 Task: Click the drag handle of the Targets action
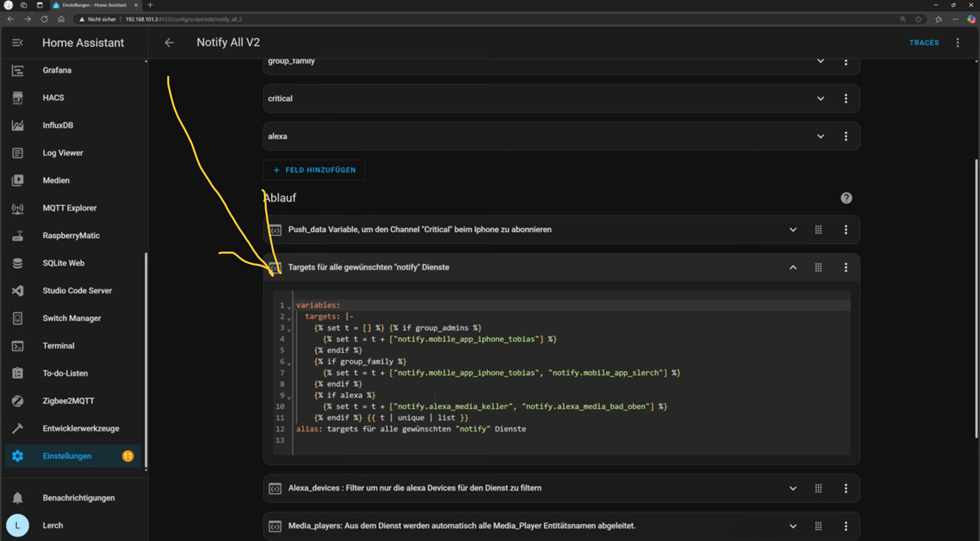coord(818,267)
